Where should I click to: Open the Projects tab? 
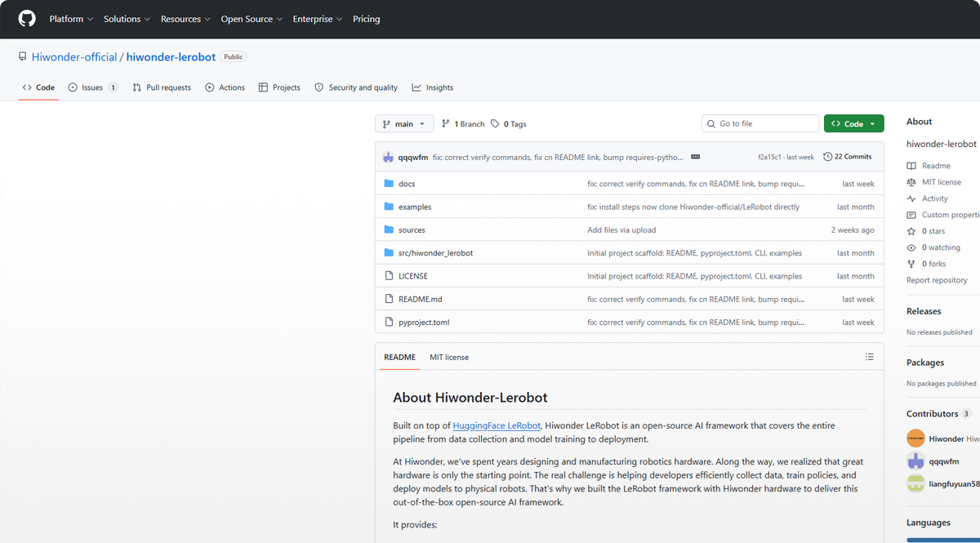279,87
